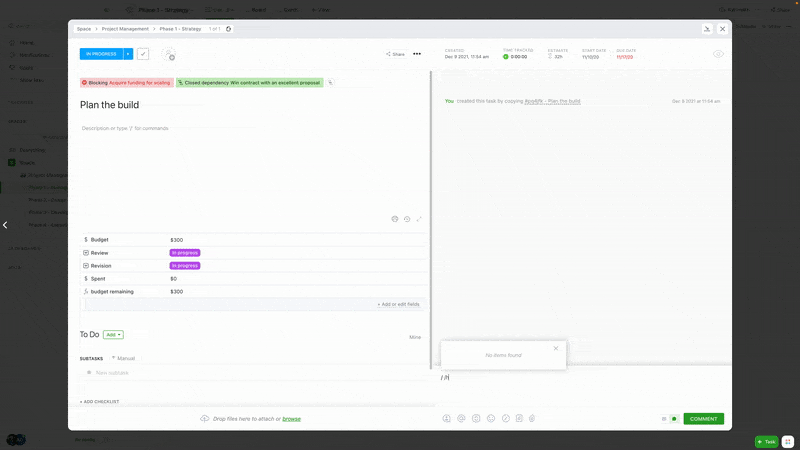Collapse sidebar with Show less
The image size is (800, 450).
point(31,80)
